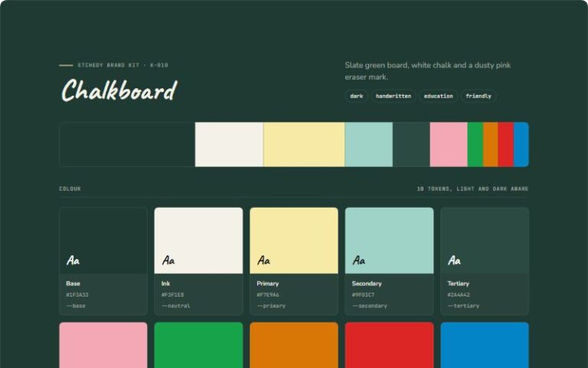The image size is (588, 368).
Task: Click the "--base" token name
Action: (76, 306)
